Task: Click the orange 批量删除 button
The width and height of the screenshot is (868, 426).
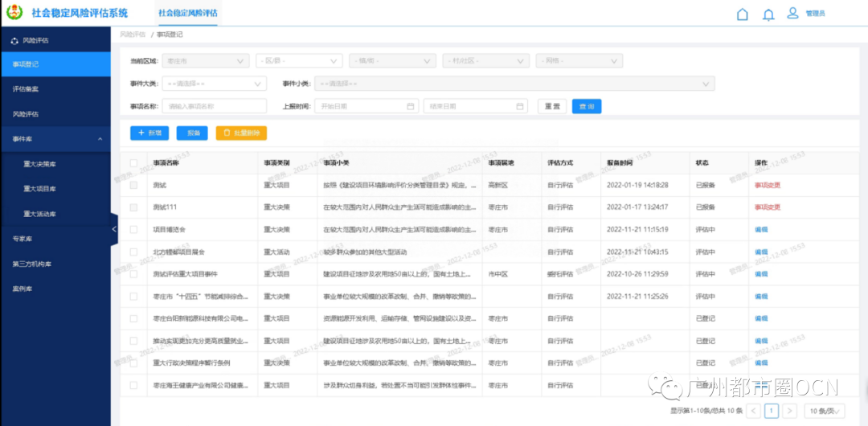Action: 241,133
